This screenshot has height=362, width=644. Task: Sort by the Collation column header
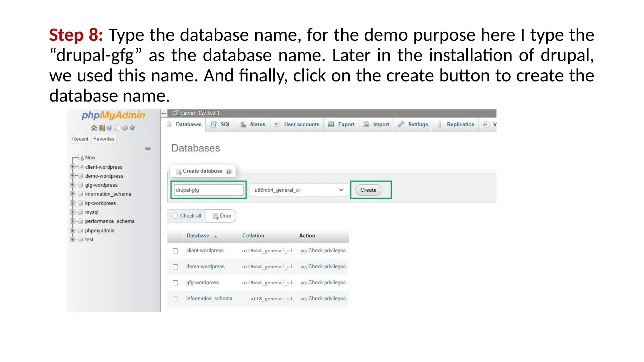click(x=253, y=236)
